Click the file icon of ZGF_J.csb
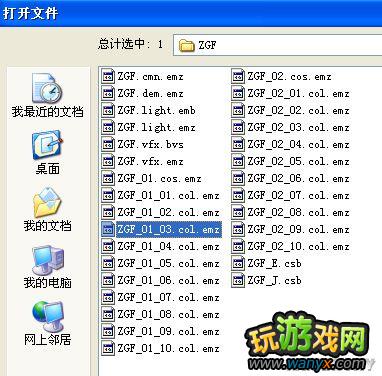This screenshot has width=382, height=376. coord(238,280)
